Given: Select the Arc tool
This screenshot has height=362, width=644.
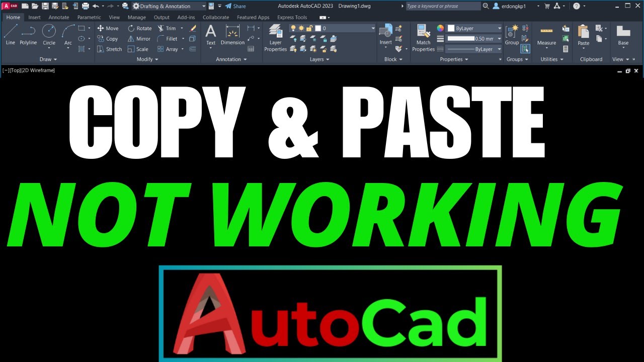Looking at the screenshot, I should tap(68, 35).
